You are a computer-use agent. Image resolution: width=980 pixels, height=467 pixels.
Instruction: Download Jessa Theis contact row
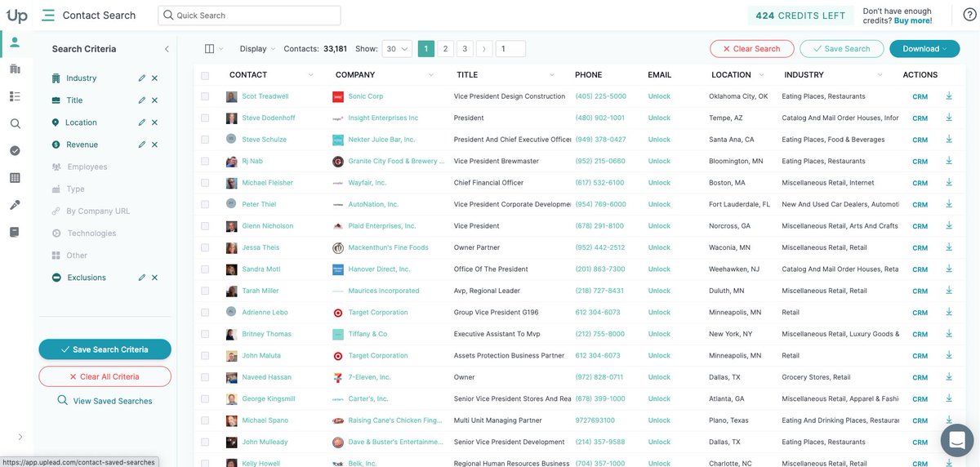coord(949,247)
